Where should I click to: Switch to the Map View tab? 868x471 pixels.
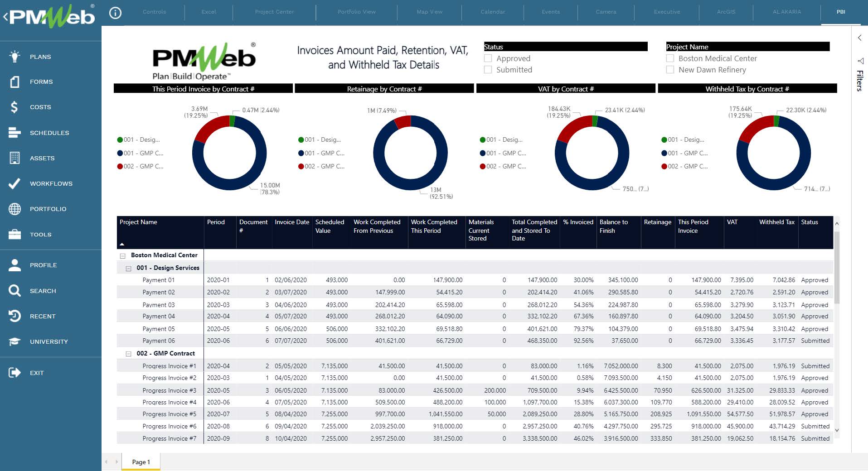point(430,12)
